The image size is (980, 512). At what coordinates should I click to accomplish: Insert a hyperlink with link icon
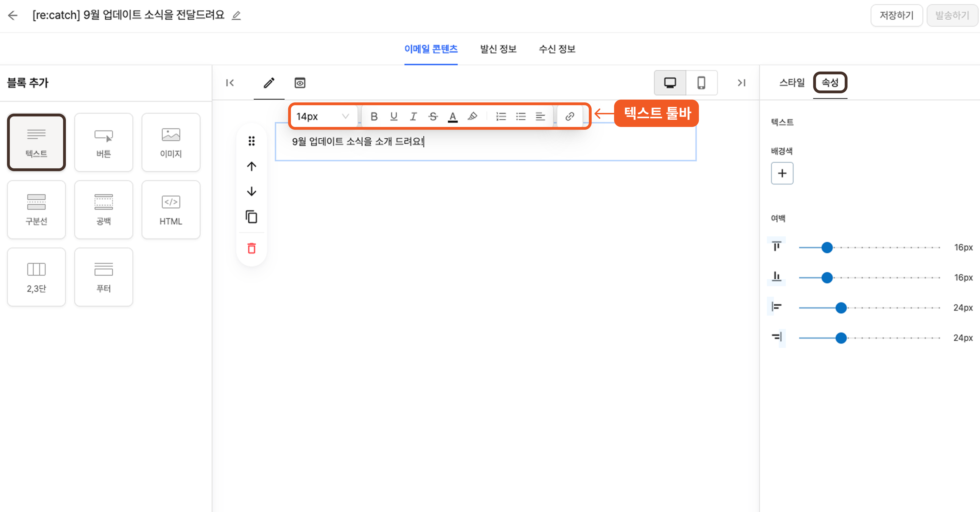(x=569, y=116)
